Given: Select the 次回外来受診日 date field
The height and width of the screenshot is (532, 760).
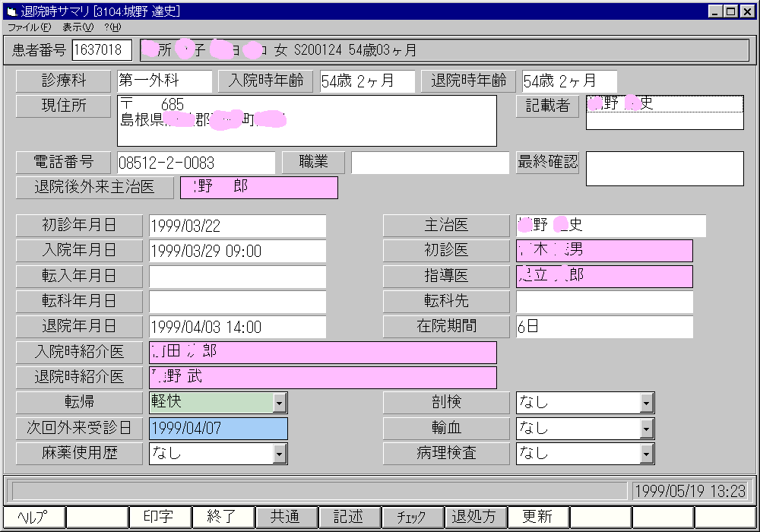Looking at the screenshot, I should [218, 429].
